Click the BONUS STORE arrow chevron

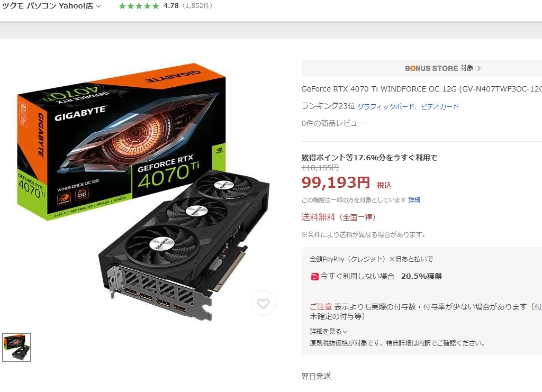pyautogui.click(x=478, y=68)
